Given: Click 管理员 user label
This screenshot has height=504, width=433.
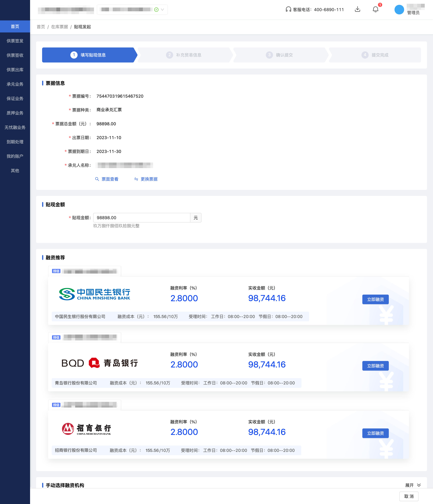Looking at the screenshot, I should (x=413, y=13).
